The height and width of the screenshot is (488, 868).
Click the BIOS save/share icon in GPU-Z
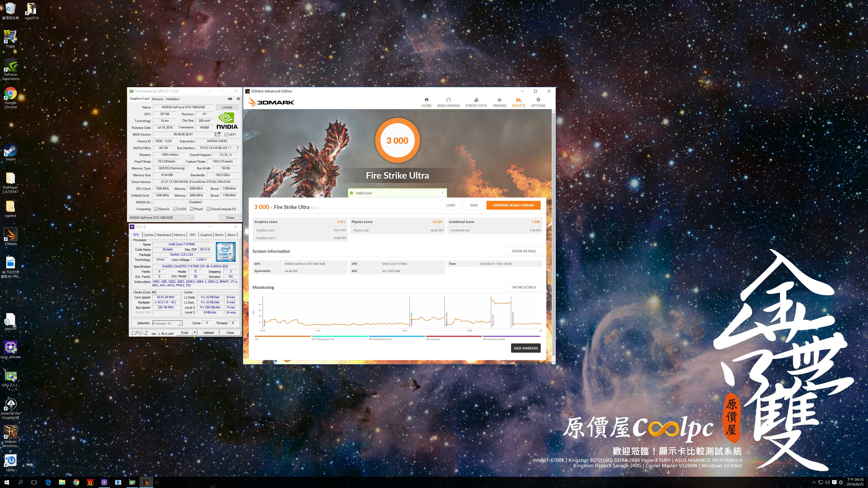(218, 134)
